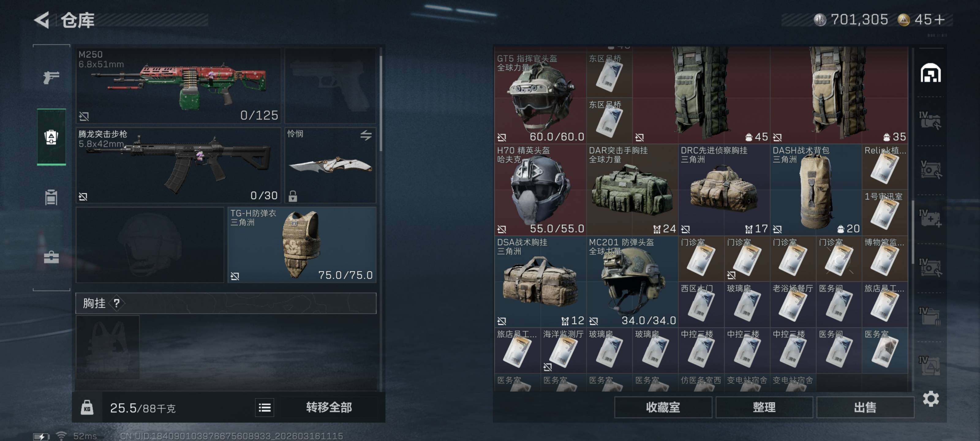Select the TG-H防弹衣 armor slot

click(x=302, y=245)
